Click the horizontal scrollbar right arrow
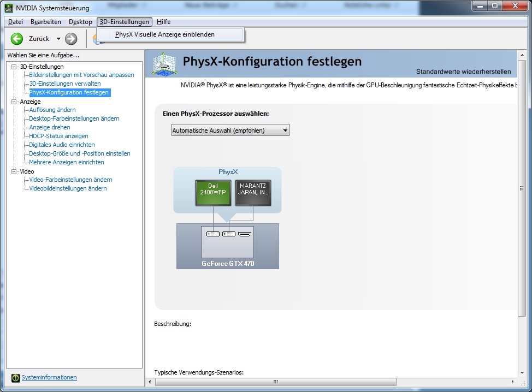The image size is (532, 392). tap(513, 382)
